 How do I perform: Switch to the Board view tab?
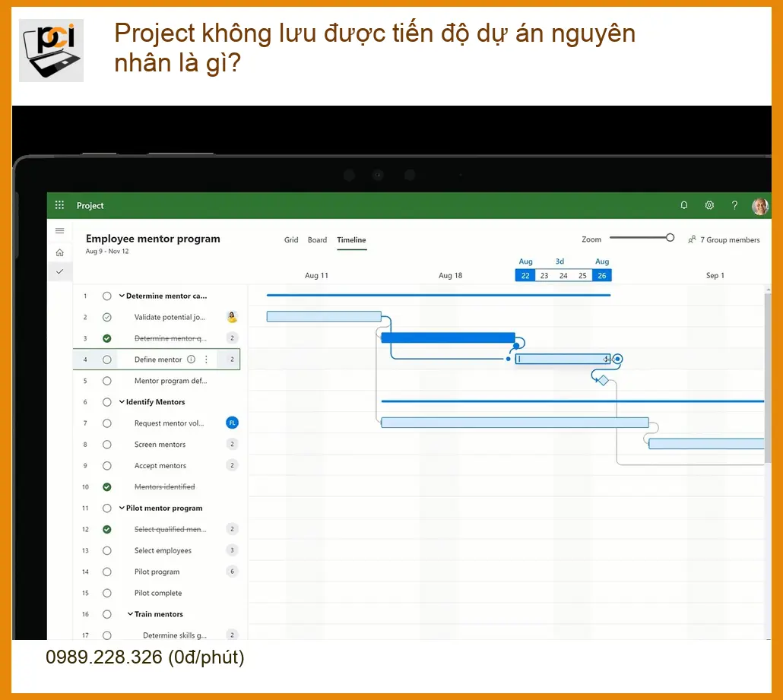317,239
